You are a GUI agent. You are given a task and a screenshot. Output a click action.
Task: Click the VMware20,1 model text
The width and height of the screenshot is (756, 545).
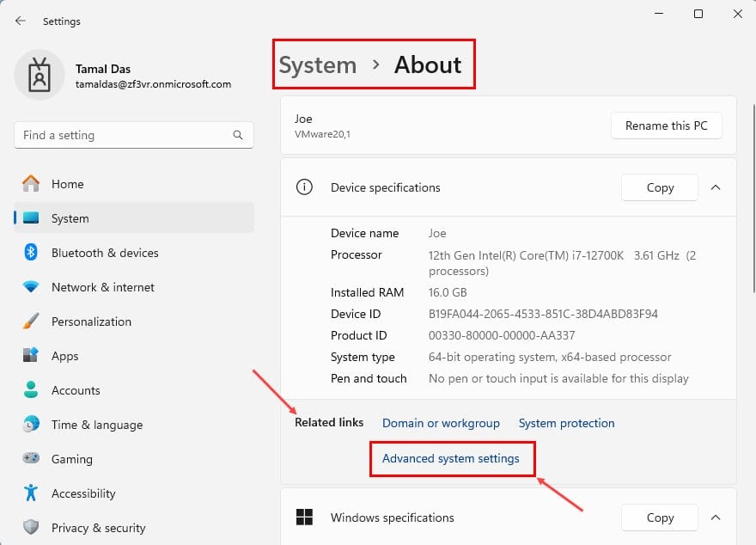322,134
